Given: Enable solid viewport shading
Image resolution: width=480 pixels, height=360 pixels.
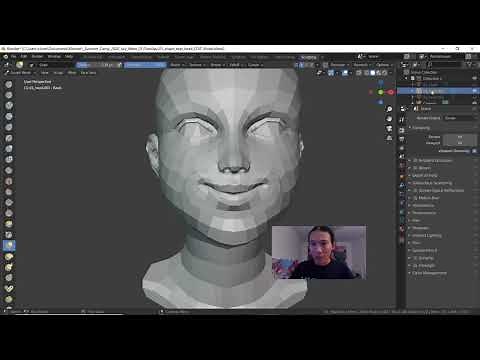Looking at the screenshot, I should pos(372,73).
